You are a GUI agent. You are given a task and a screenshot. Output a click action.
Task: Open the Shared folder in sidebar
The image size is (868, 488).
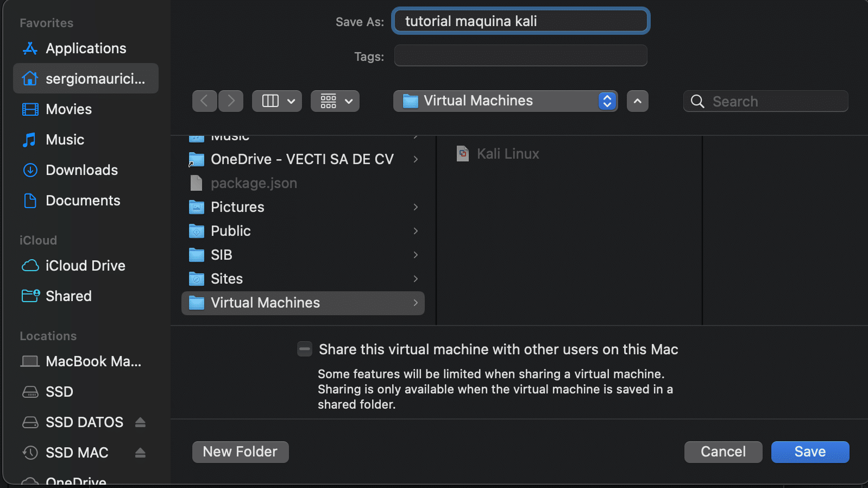68,296
